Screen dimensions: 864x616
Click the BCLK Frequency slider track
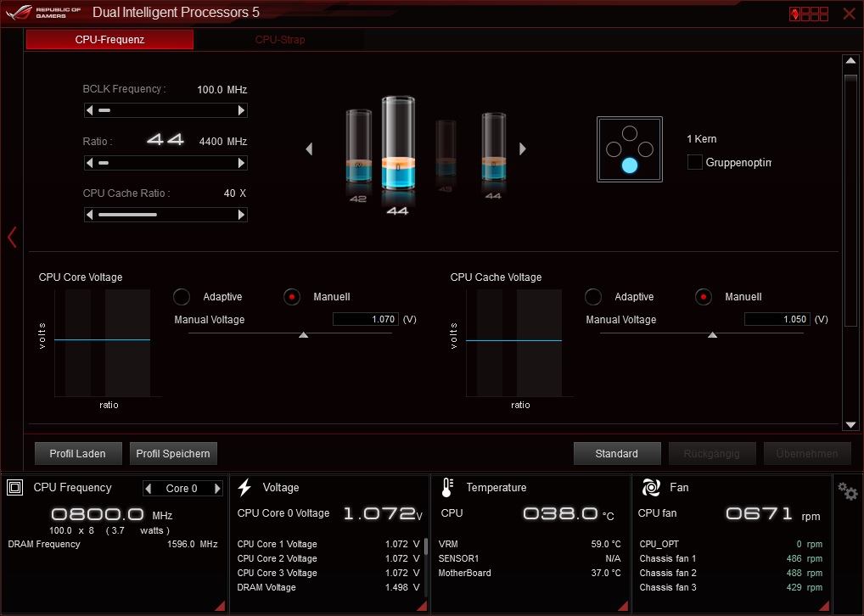coord(166,110)
